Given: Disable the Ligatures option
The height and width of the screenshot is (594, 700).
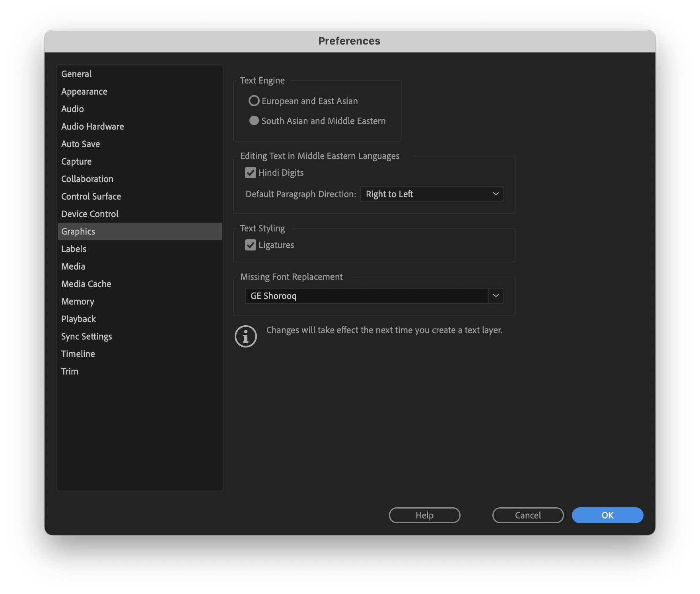Looking at the screenshot, I should [250, 245].
